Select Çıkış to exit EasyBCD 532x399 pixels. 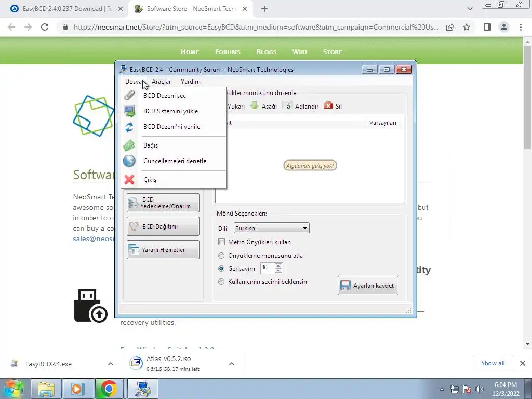click(x=174, y=179)
